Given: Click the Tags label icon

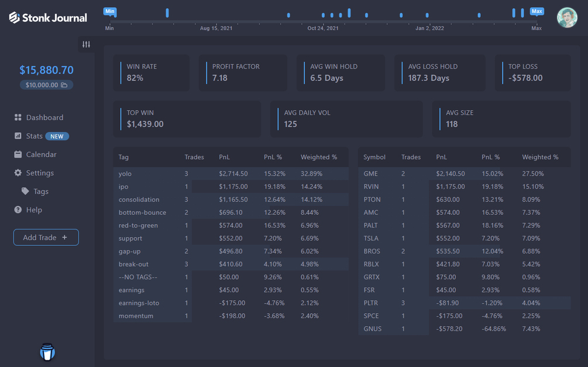Looking at the screenshot, I should click(x=25, y=191).
